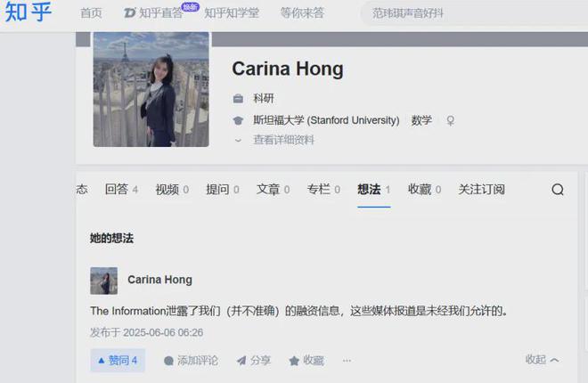588x383 pixels.
Task: Collapse the post with 收起
Action: [x=542, y=360]
